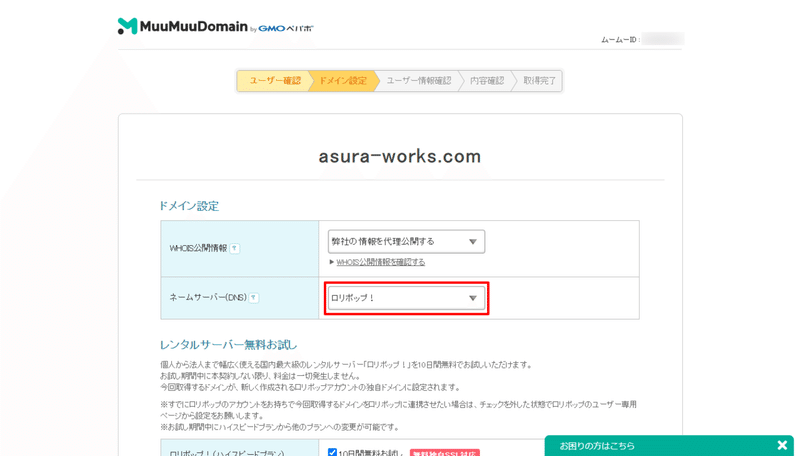
Task: Open the WHOIS公開情報 help icon
Action: click(x=235, y=248)
